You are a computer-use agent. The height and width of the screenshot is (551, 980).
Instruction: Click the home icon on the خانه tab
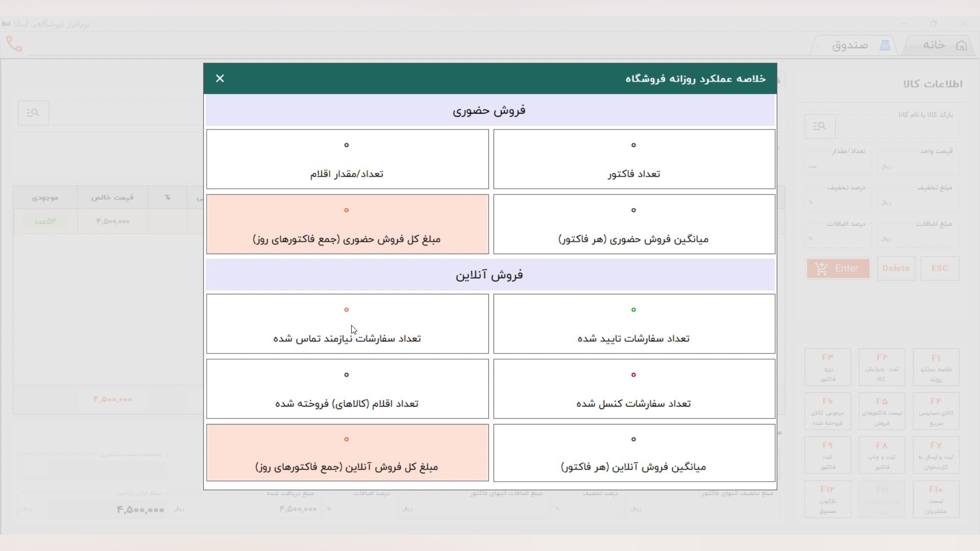pyautogui.click(x=962, y=45)
